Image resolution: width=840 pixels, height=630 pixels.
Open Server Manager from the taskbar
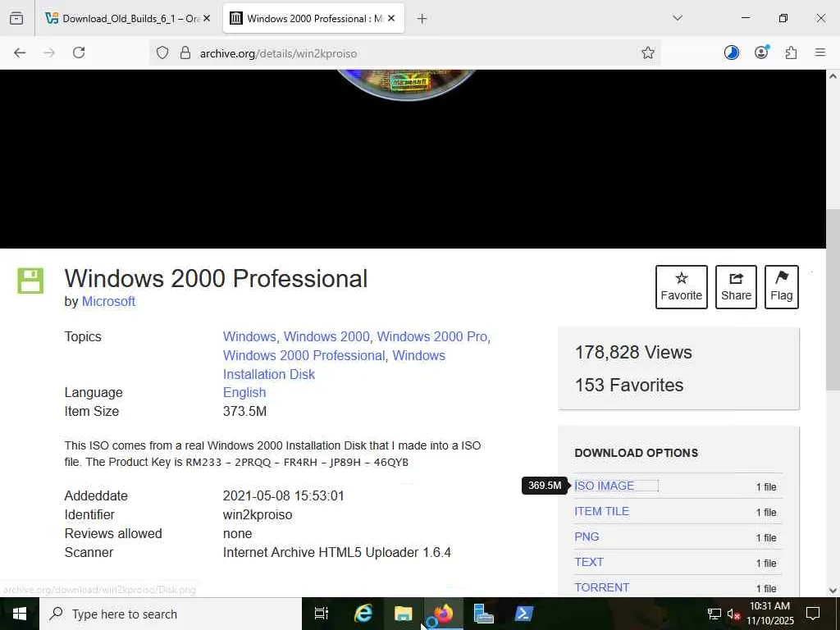(x=483, y=614)
